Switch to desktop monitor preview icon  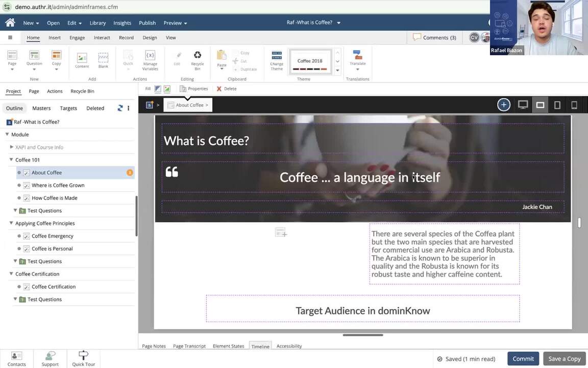(523, 105)
